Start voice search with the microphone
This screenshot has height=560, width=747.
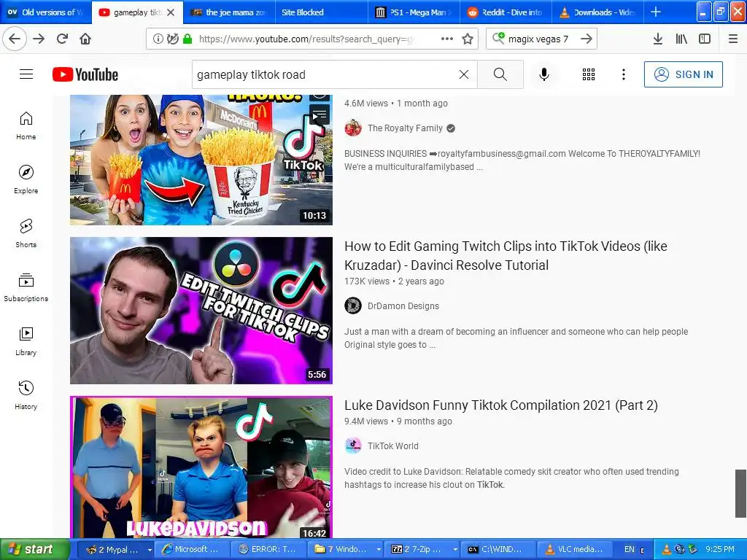544,74
